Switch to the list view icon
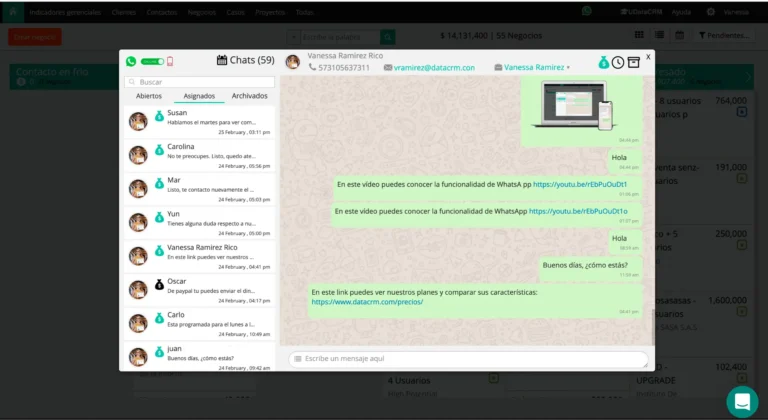Image resolution: width=768 pixels, height=420 pixels. 659,35
